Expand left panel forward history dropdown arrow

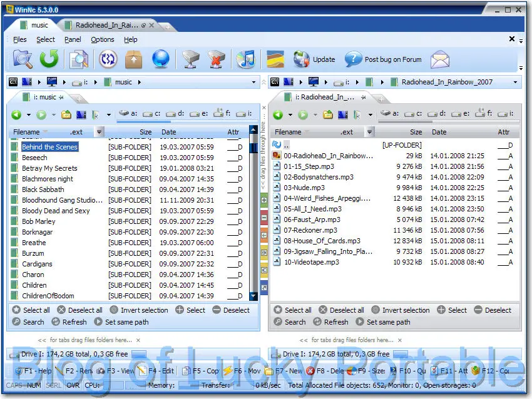click(x=54, y=115)
